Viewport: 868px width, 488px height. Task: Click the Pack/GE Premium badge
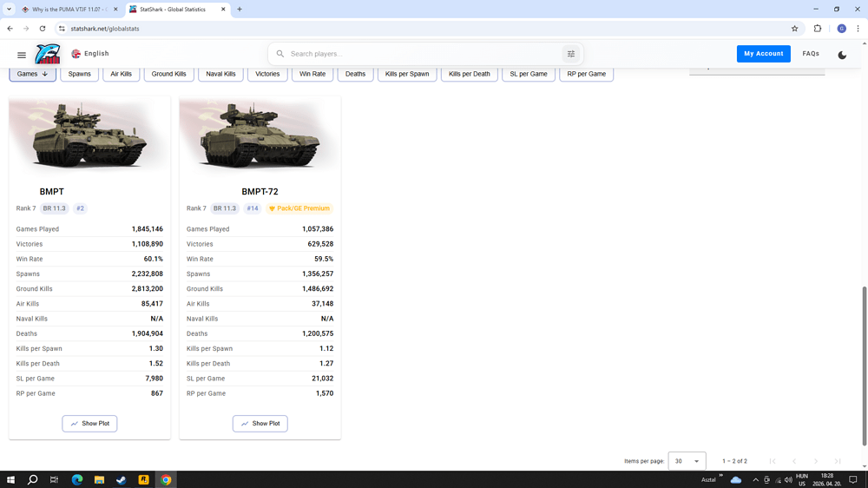click(x=299, y=208)
